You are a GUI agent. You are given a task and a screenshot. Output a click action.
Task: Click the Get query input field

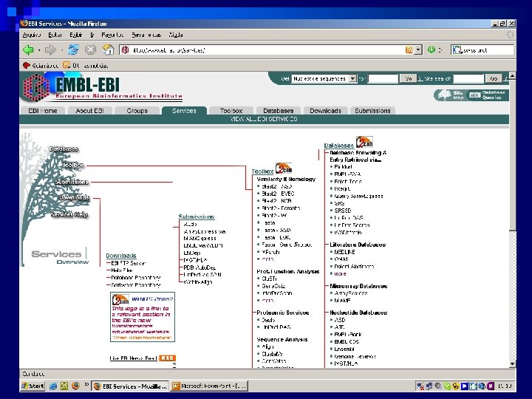(383, 79)
